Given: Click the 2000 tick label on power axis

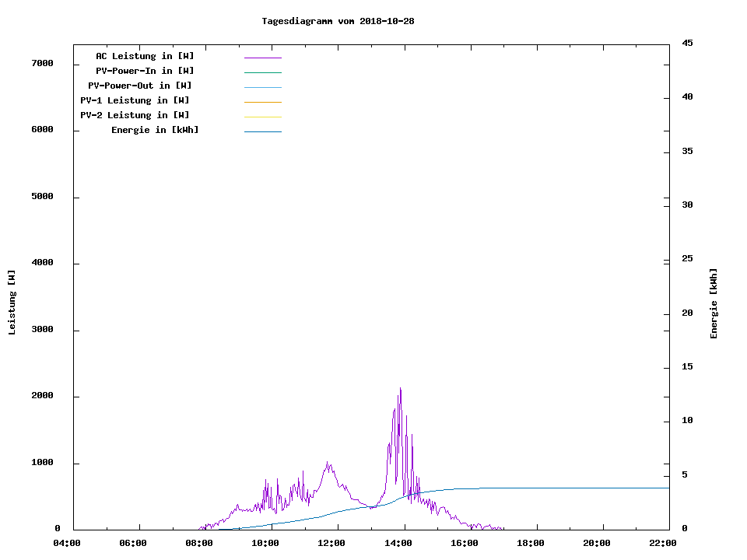Looking at the screenshot, I should 42,396.
